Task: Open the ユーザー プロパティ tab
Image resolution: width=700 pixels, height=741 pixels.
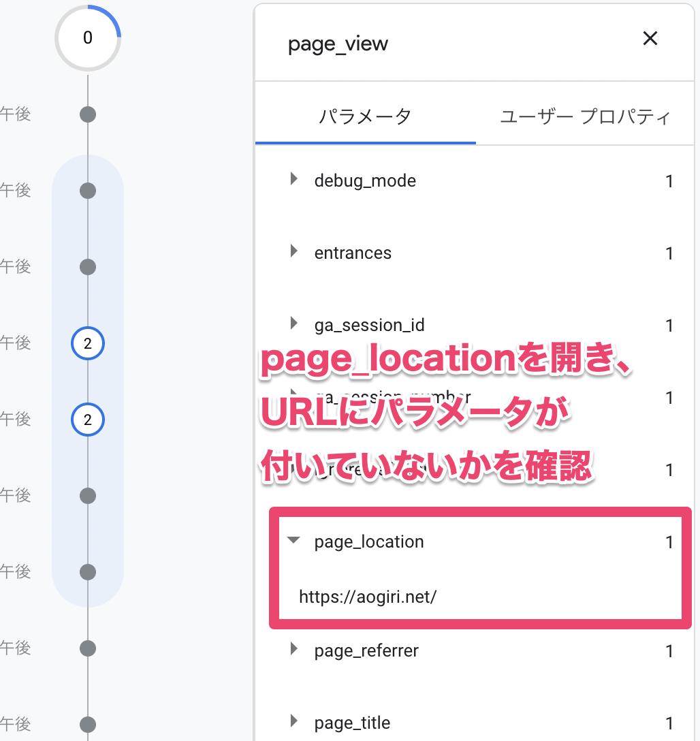Action: (585, 116)
